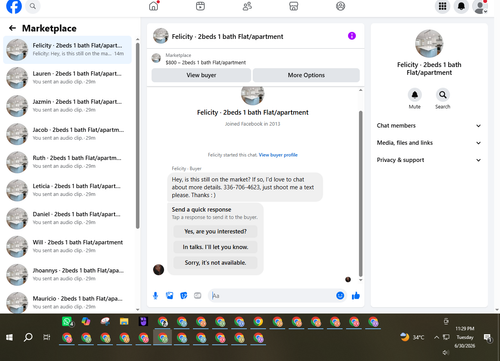Send quick reply 'In talks. I'll let you know.'
The height and width of the screenshot is (361, 500).
point(215,247)
